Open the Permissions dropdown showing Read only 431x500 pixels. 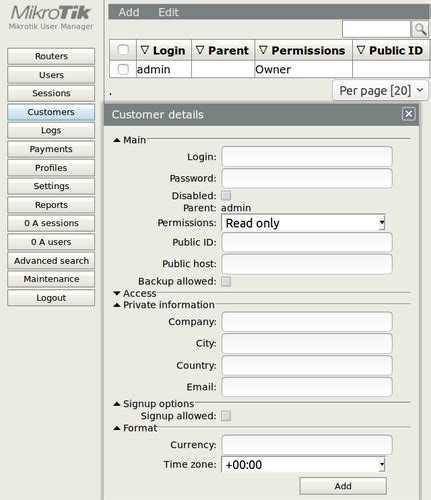pyautogui.click(x=303, y=223)
